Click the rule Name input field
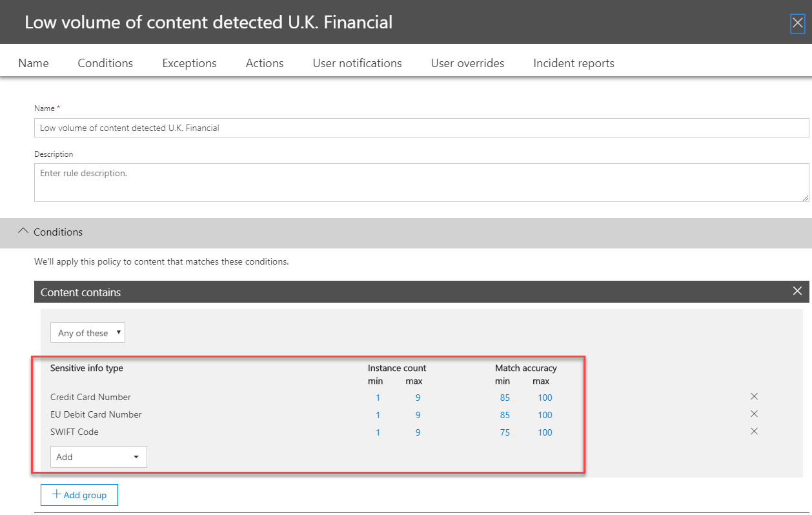This screenshot has width=812, height=515. pos(421,128)
